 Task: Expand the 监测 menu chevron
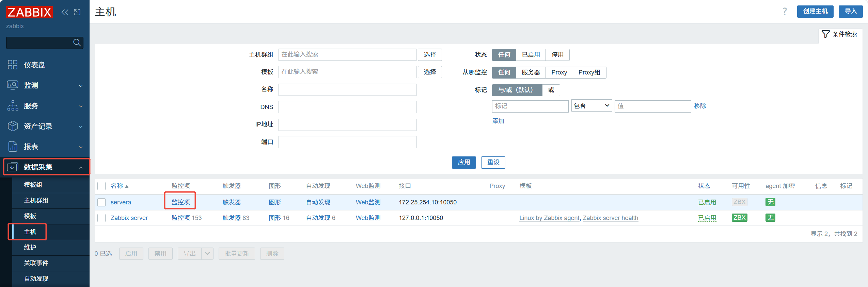point(81,86)
